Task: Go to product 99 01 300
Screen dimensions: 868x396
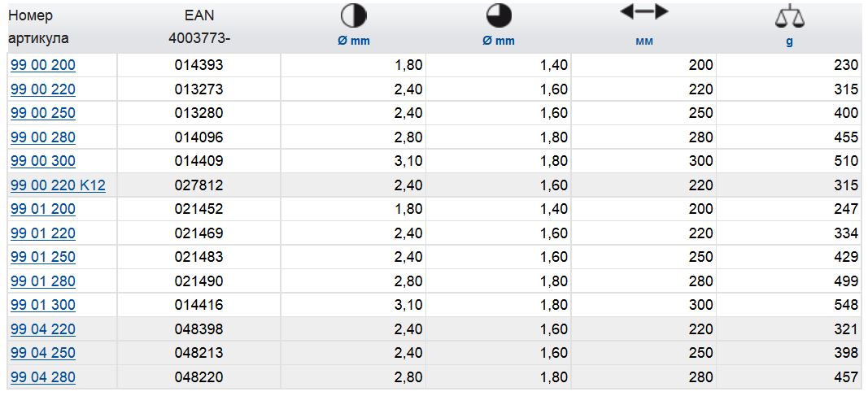Action: pyautogui.click(x=42, y=305)
